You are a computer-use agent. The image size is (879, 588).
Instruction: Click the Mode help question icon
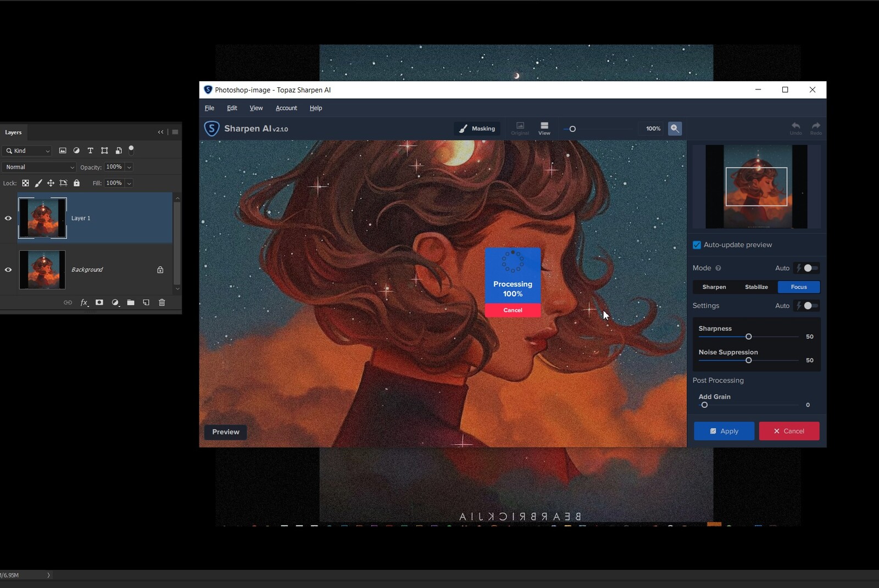point(718,268)
